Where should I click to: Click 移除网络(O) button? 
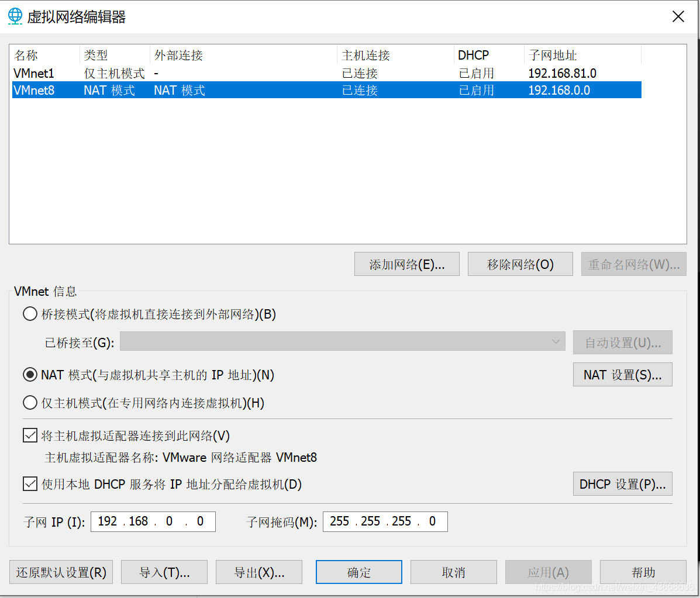click(x=520, y=264)
